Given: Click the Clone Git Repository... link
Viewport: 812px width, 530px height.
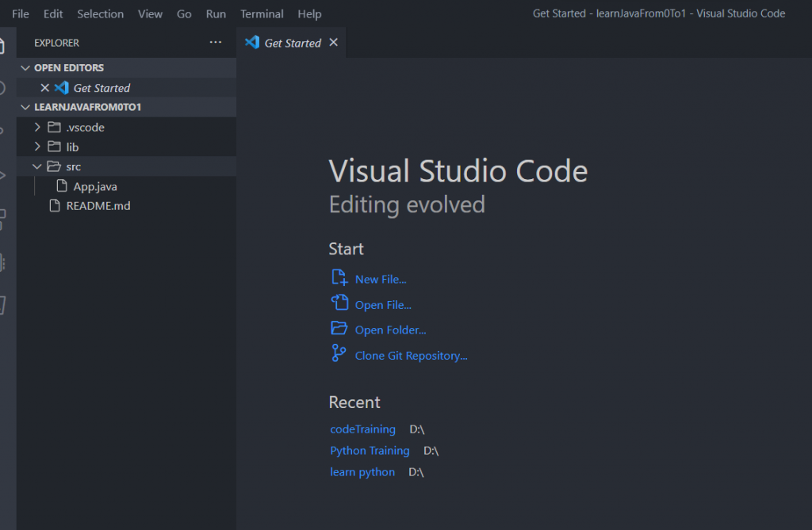Looking at the screenshot, I should click(x=412, y=356).
